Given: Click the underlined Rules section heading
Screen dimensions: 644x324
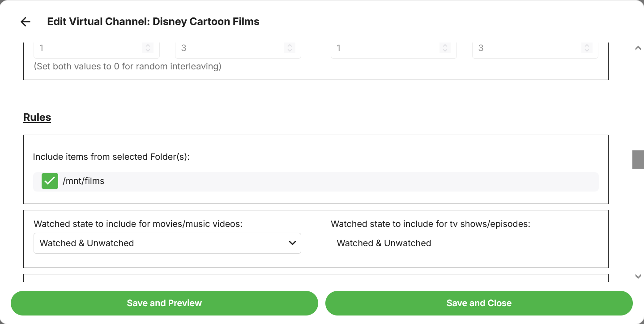Looking at the screenshot, I should coord(37,117).
